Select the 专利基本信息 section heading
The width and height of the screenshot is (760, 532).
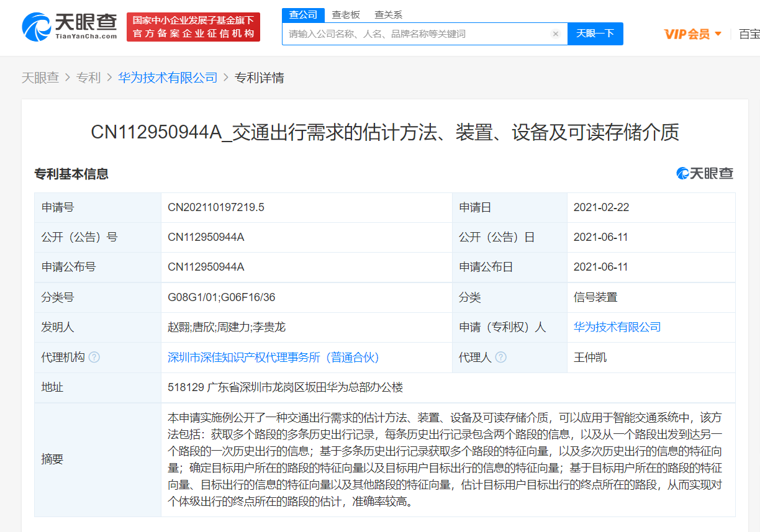(71, 174)
